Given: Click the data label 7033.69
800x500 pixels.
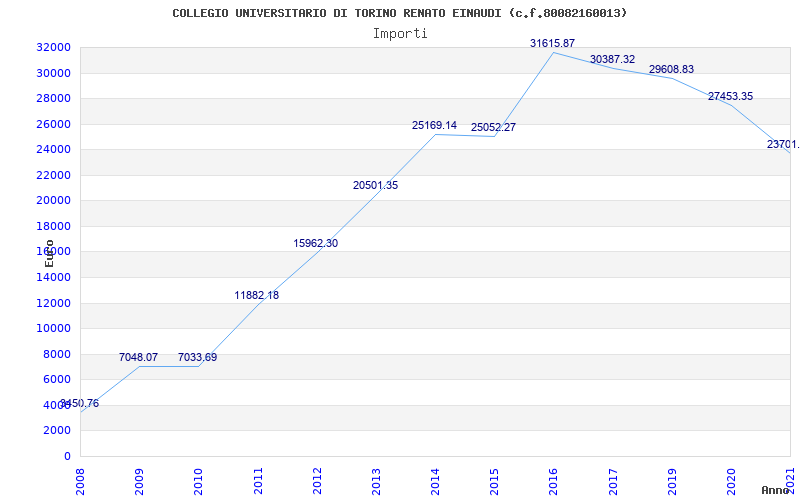Looking at the screenshot, I should click(x=197, y=357).
